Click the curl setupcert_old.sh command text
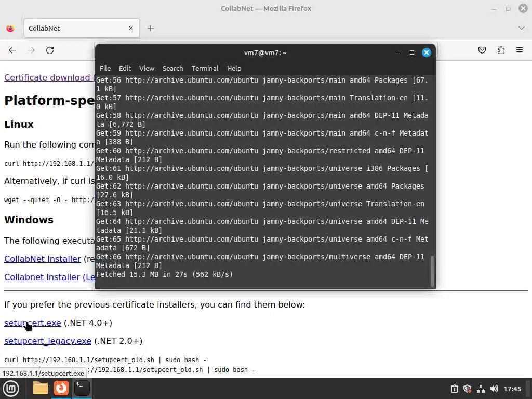The image size is (532, 399). coord(105,360)
